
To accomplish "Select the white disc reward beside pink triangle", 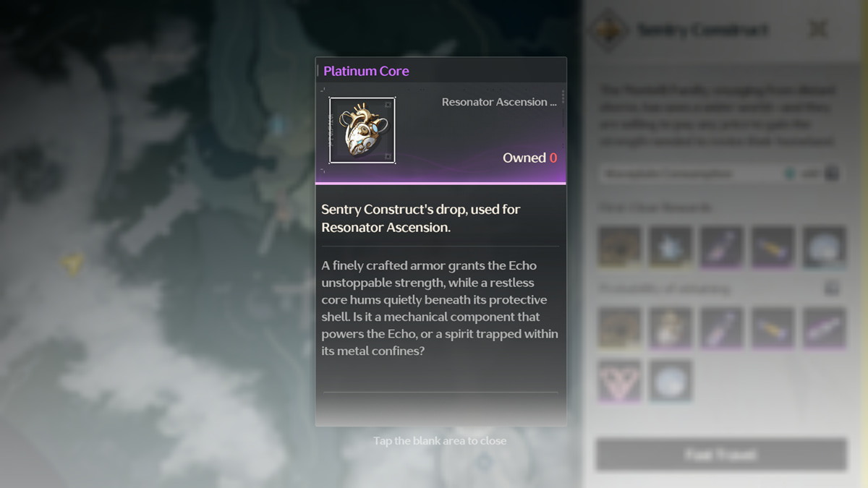I will [x=671, y=380].
